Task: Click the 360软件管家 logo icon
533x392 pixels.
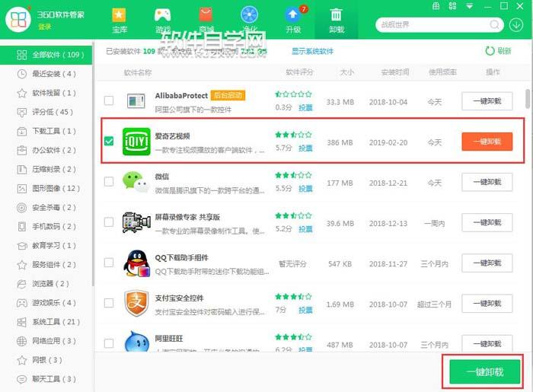Action: 18,20
